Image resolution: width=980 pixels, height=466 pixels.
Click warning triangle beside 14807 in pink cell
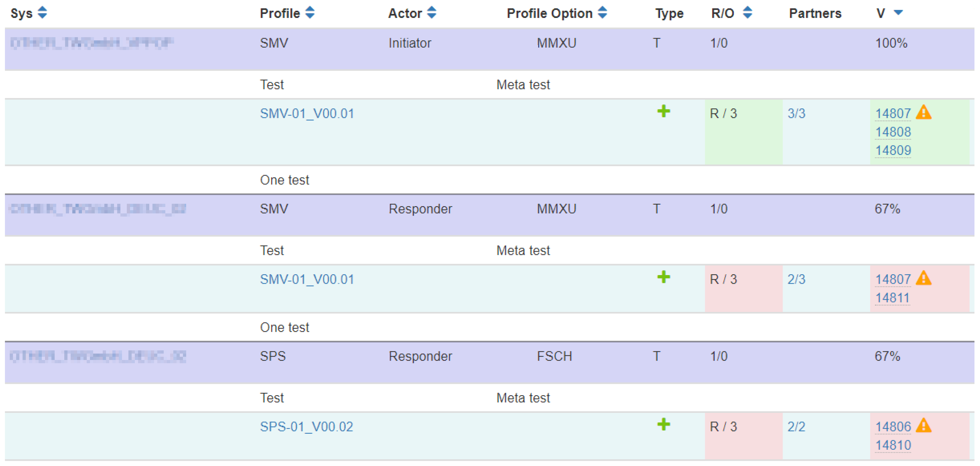point(923,278)
